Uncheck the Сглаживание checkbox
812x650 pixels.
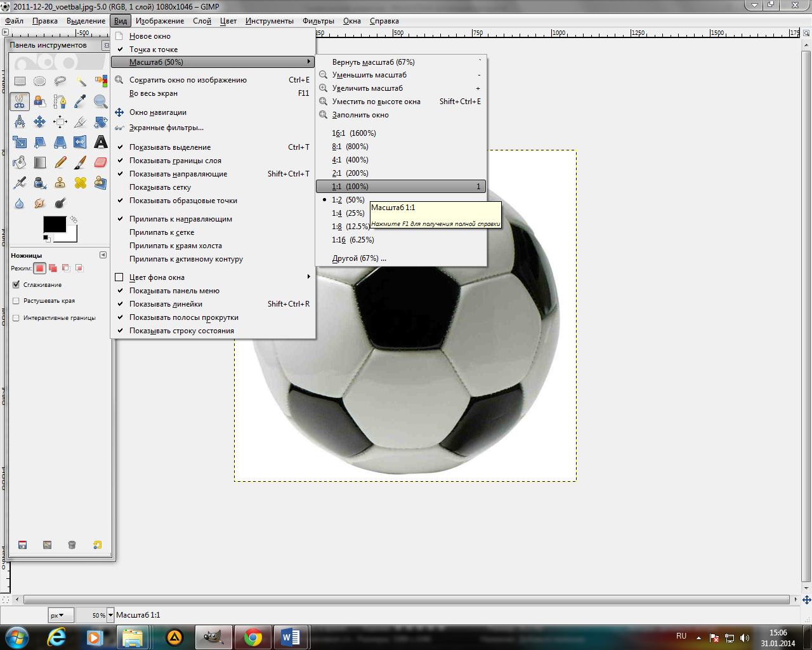(16, 285)
